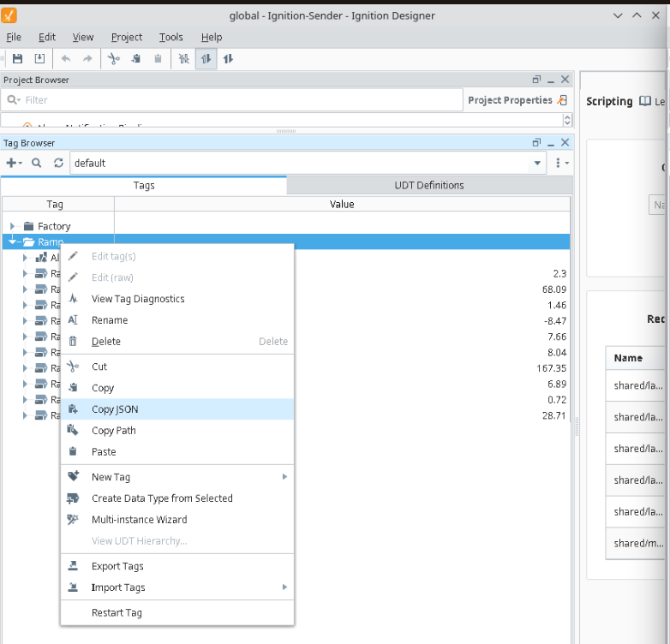This screenshot has width=670, height=644.
Task: Click the Scripting learn book icon
Action: point(645,101)
